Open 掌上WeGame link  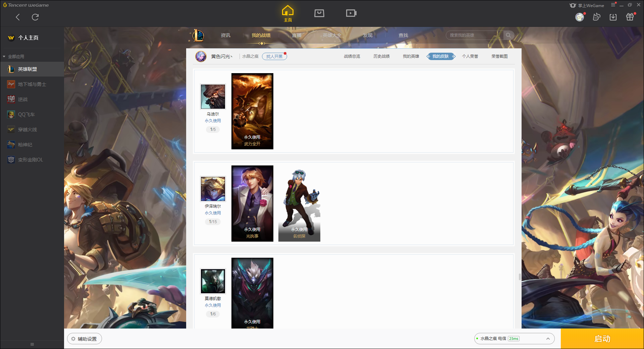[x=587, y=5]
